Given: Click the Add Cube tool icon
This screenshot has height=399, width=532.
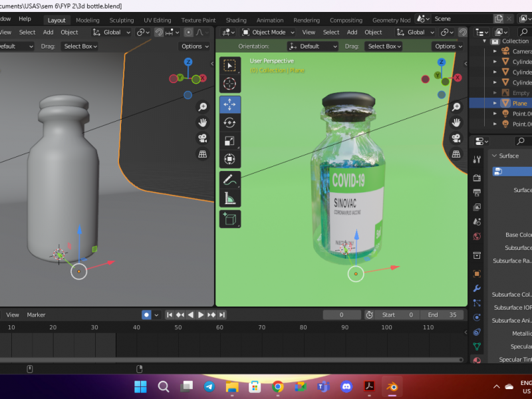Looking at the screenshot, I should tap(229, 219).
